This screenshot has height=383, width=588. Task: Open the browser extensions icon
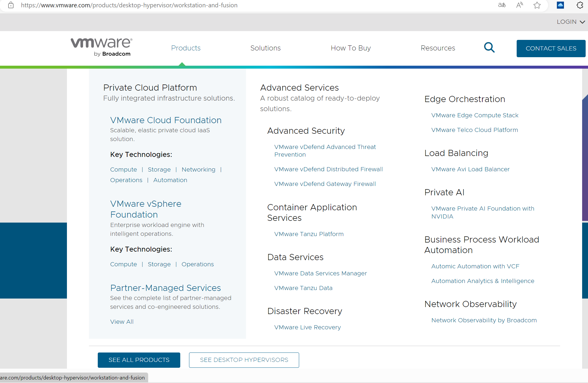pyautogui.click(x=579, y=5)
